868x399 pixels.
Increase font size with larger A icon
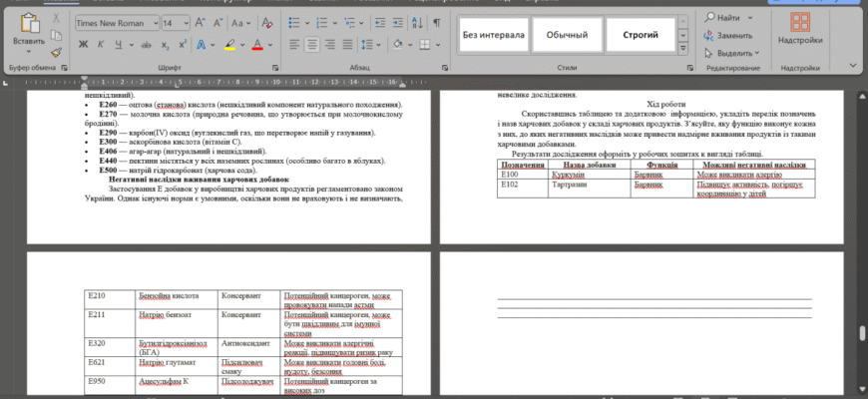(201, 23)
